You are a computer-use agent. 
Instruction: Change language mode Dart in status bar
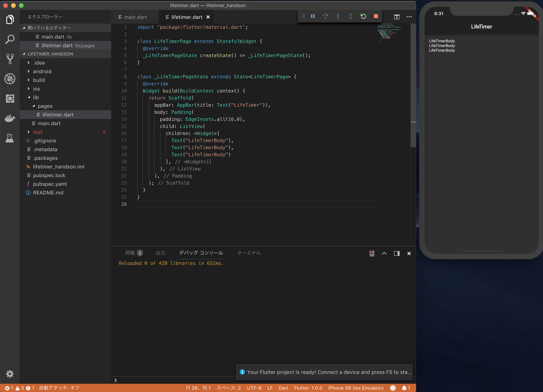pyautogui.click(x=283, y=388)
